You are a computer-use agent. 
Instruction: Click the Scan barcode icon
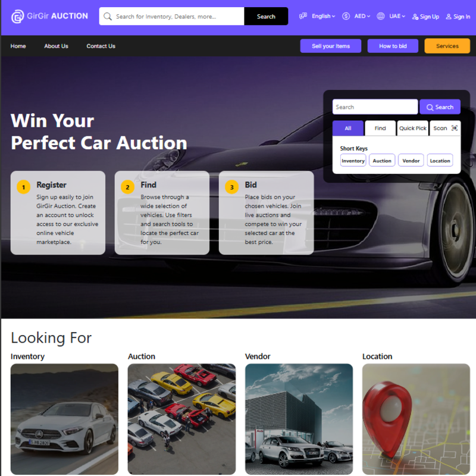pos(455,128)
